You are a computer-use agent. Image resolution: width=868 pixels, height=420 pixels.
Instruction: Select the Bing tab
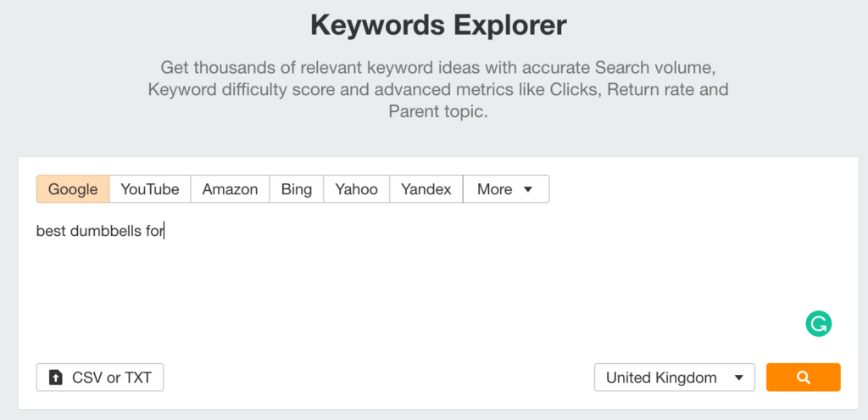[297, 189]
